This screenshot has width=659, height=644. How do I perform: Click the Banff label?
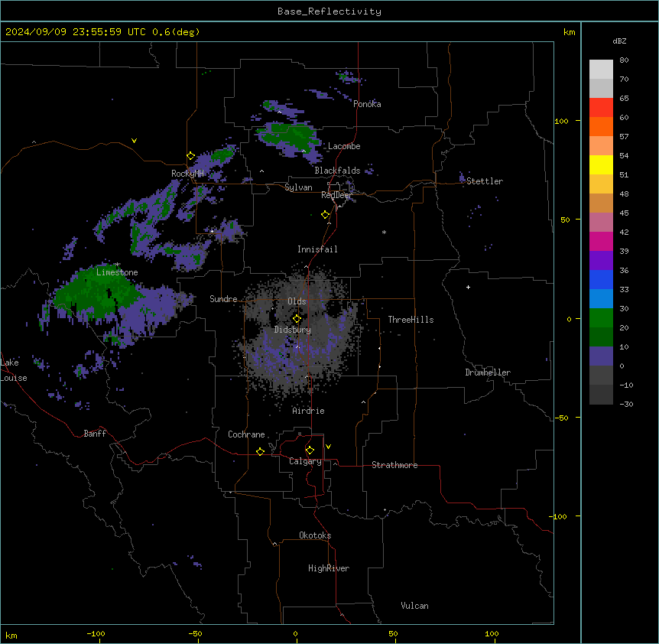point(95,434)
